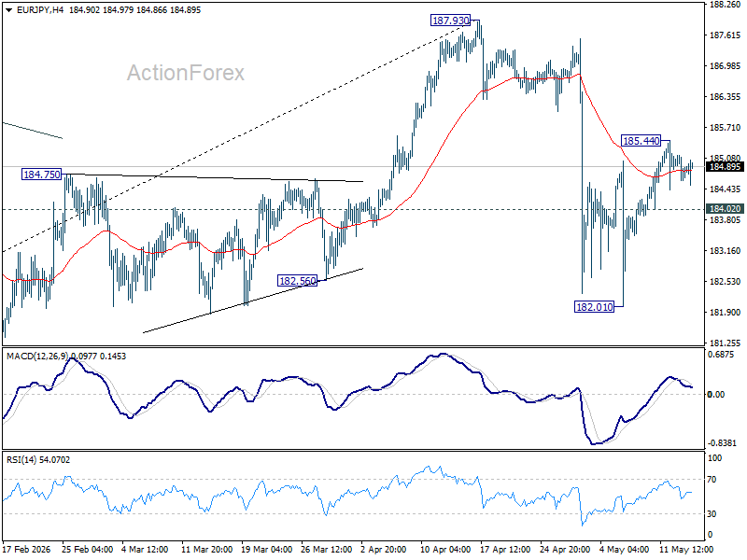Click the MACD 0.00 zero line label
This screenshot has height=560, width=747.
coord(716,394)
